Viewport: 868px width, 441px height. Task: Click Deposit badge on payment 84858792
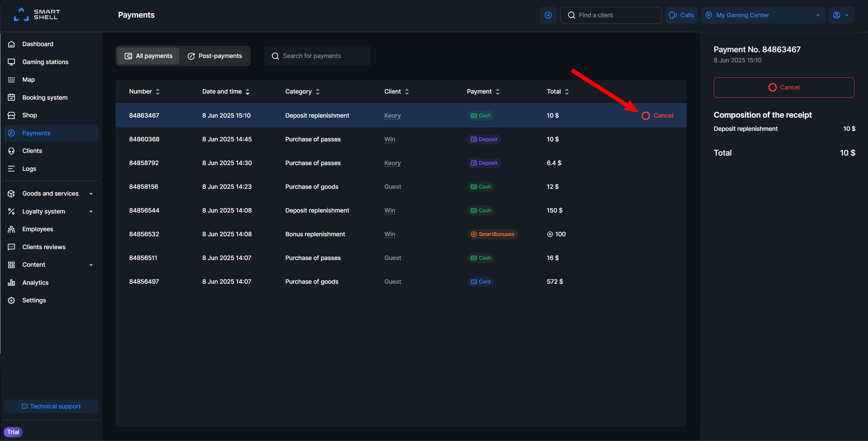[484, 163]
